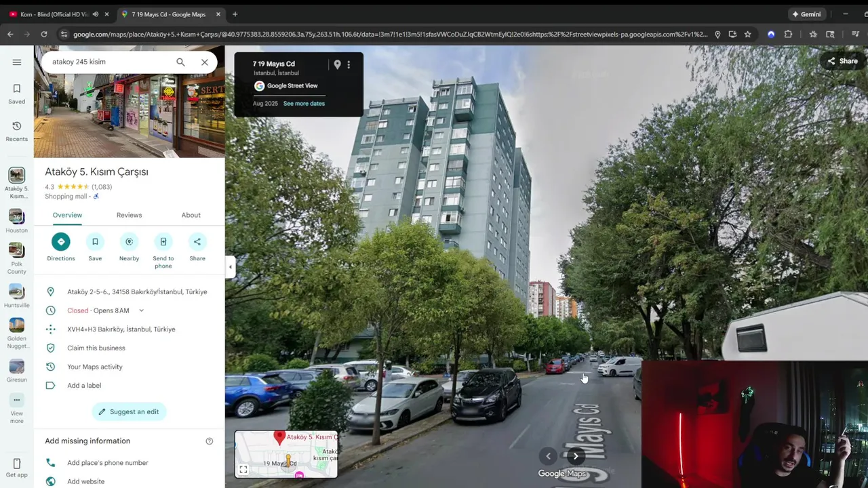The height and width of the screenshot is (488, 868).
Task: Click the location permission icon in address bar
Action: (717, 34)
